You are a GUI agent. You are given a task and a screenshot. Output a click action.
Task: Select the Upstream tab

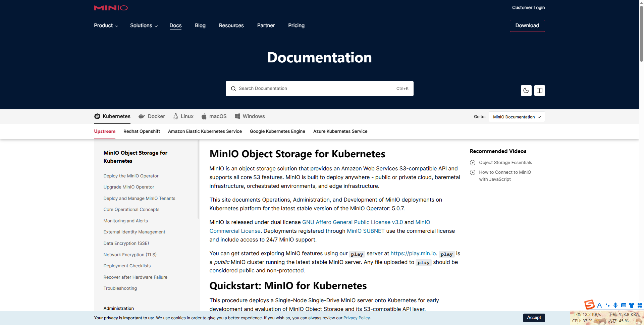pos(105,131)
